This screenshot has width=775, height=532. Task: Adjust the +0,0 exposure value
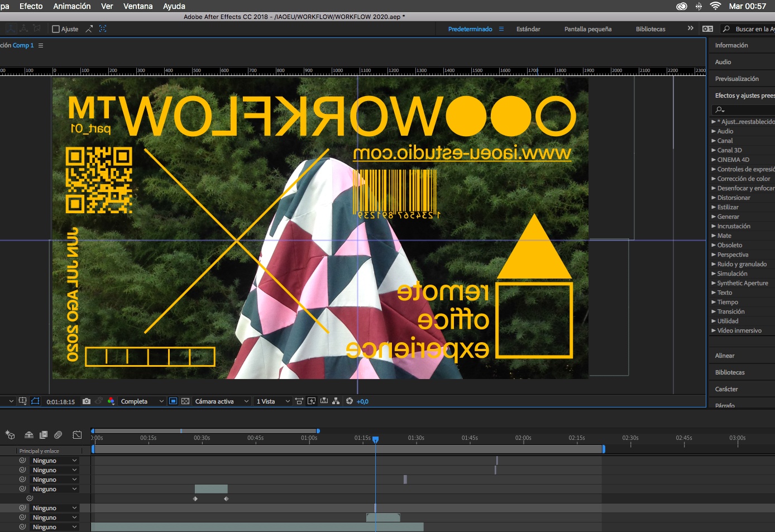point(362,401)
